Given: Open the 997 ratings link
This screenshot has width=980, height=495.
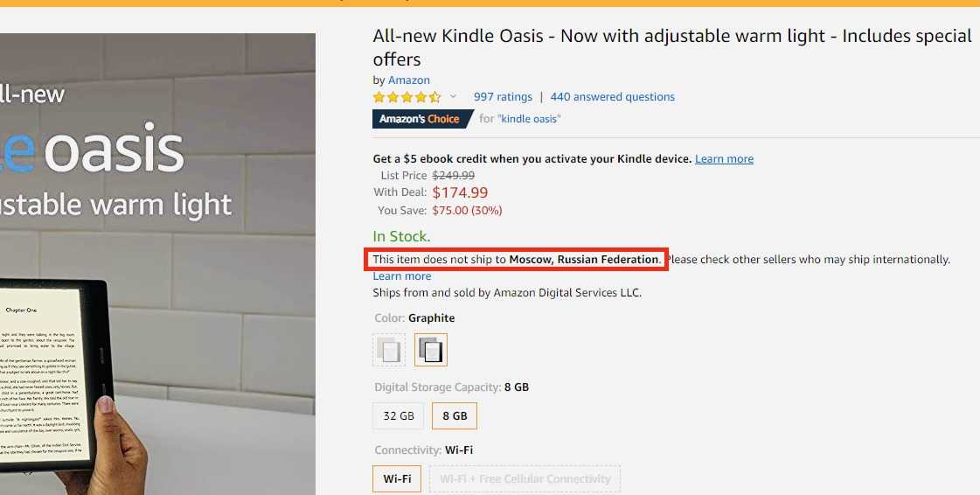Looking at the screenshot, I should (x=503, y=97).
